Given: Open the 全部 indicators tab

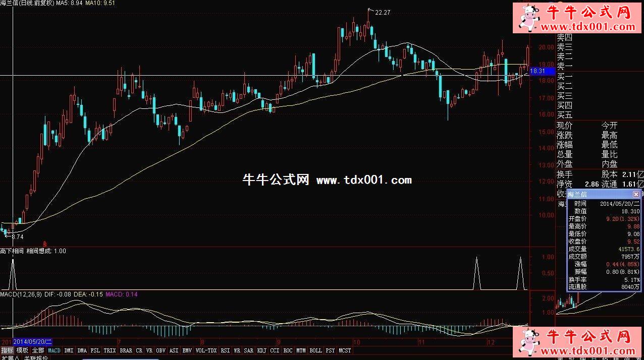Looking at the screenshot, I should (38, 350).
